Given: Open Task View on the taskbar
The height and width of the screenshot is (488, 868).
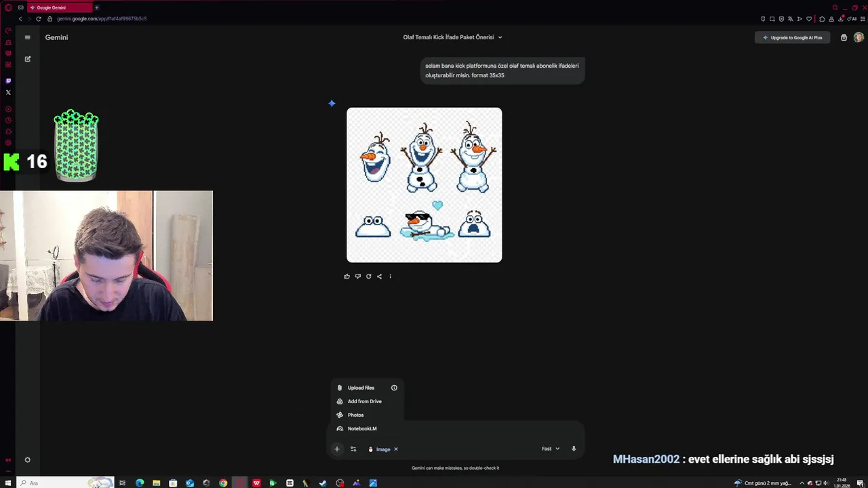Looking at the screenshot, I should (x=122, y=483).
